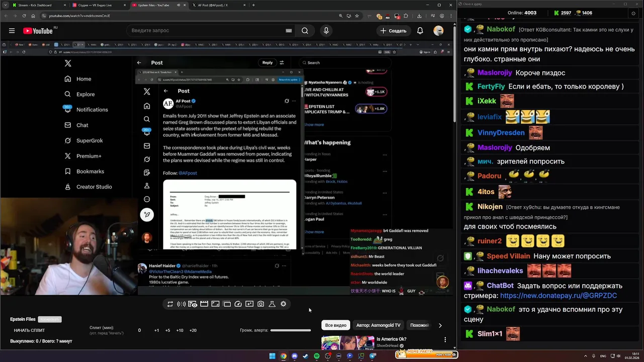The height and width of the screenshot is (362, 644).
Task: Open the Windows Start menu
Action: click(272, 356)
